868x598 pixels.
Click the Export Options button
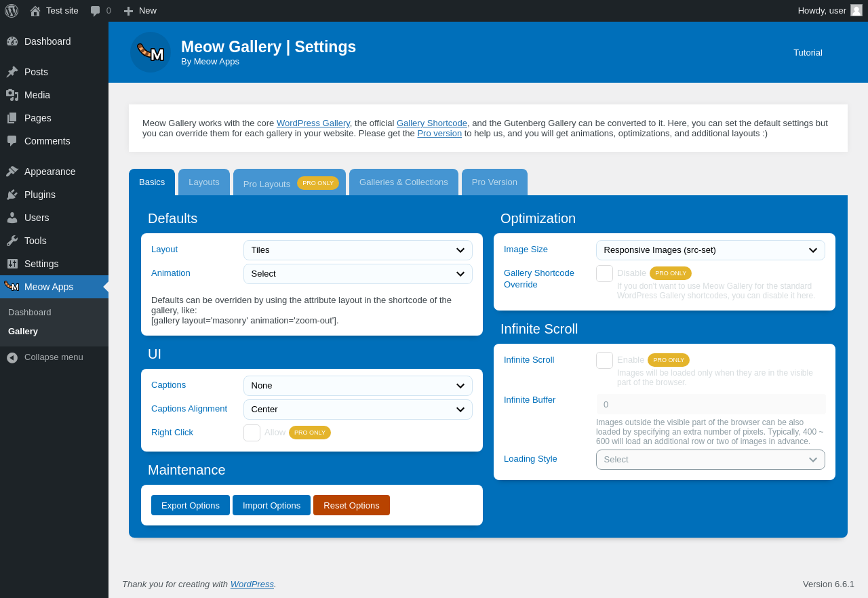pyautogui.click(x=191, y=505)
